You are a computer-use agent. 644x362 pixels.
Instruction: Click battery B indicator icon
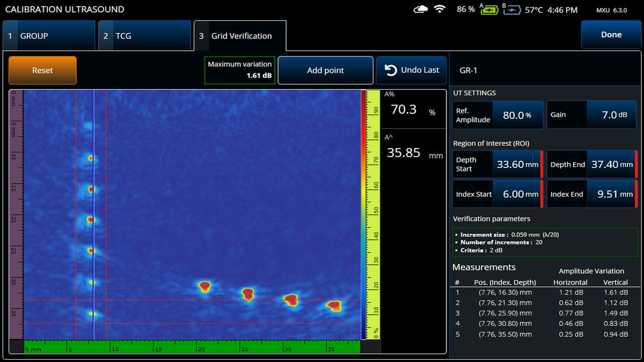pyautogui.click(x=510, y=10)
